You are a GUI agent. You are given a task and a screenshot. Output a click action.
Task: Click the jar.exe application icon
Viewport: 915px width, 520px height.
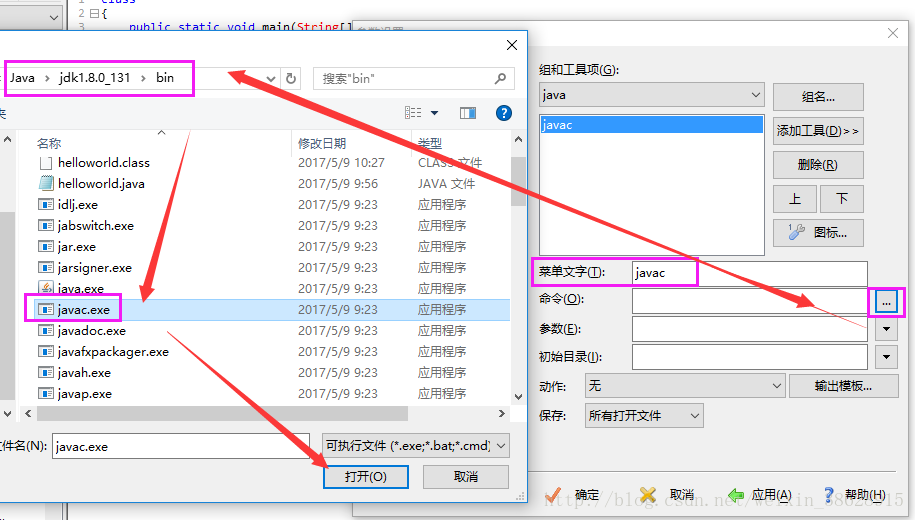(x=46, y=246)
